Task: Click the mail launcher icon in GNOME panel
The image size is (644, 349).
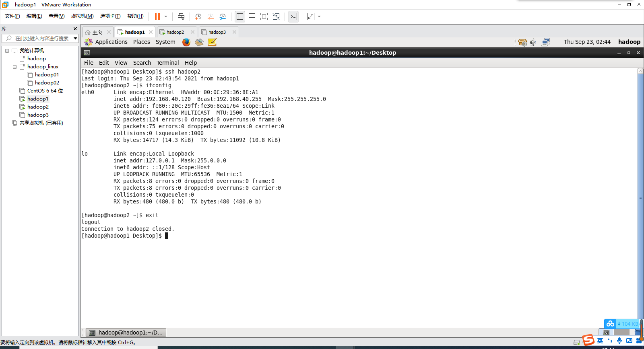Action: [199, 42]
